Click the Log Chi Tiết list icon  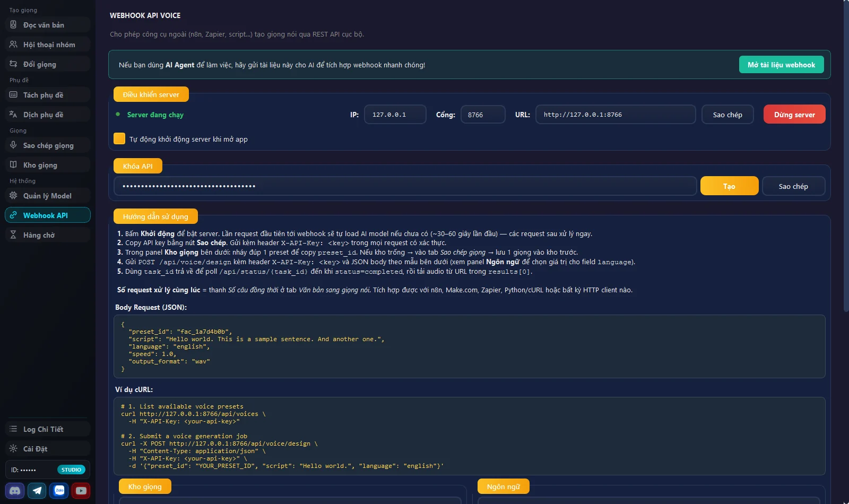pos(13,429)
